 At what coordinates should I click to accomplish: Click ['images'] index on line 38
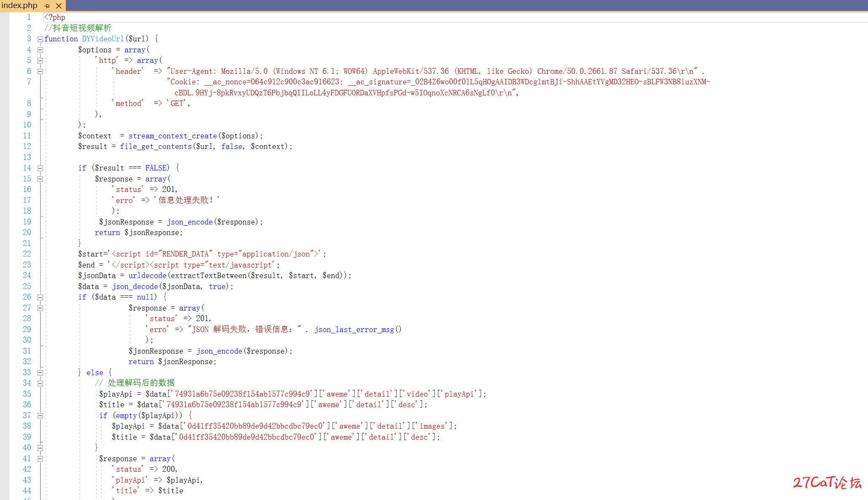pos(432,426)
